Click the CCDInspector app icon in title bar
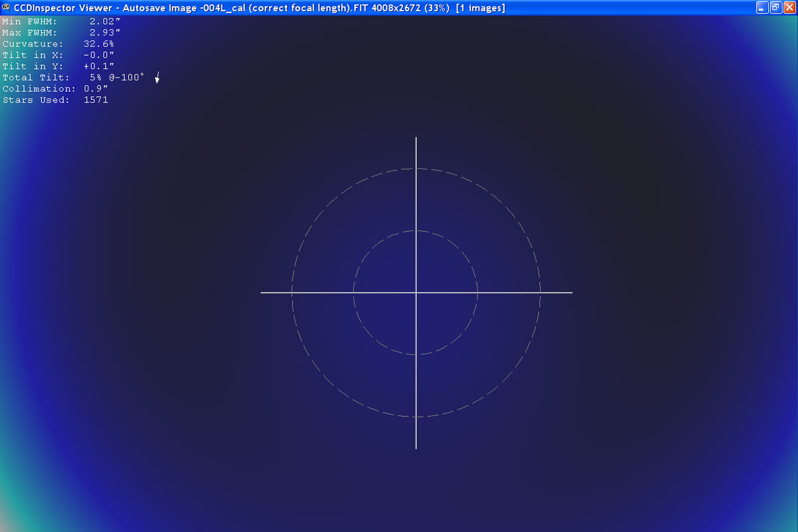 7,7
